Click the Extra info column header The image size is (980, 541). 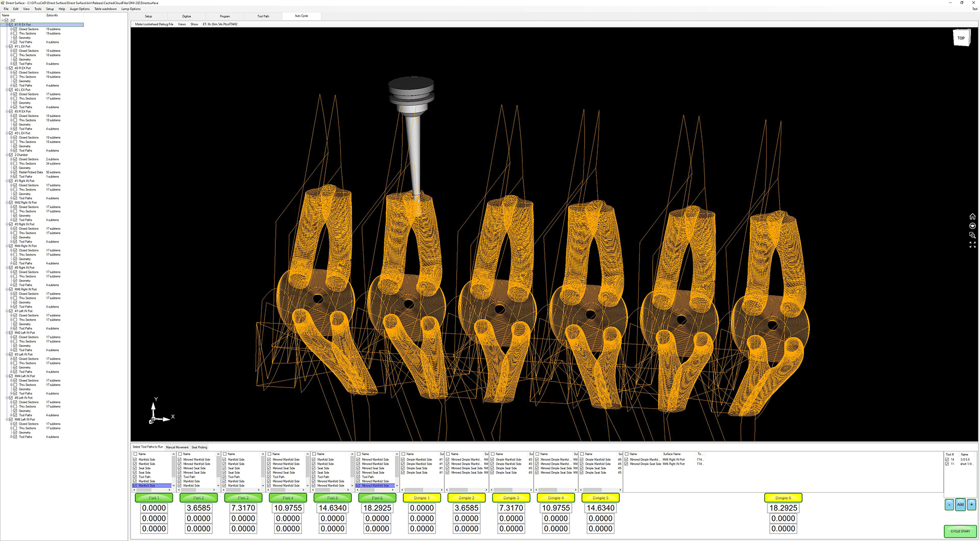pyautogui.click(x=52, y=15)
